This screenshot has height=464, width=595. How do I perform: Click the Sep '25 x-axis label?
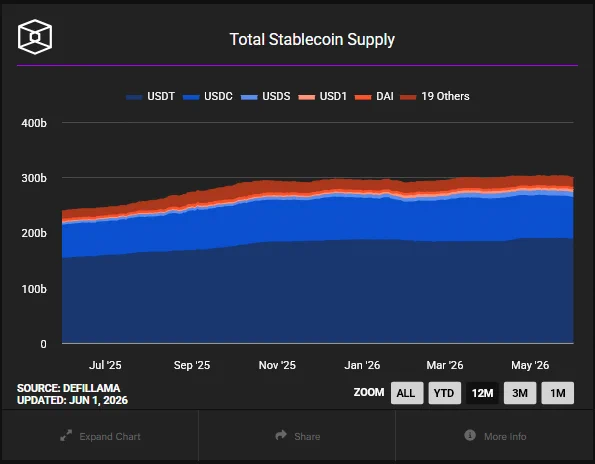tap(192, 365)
